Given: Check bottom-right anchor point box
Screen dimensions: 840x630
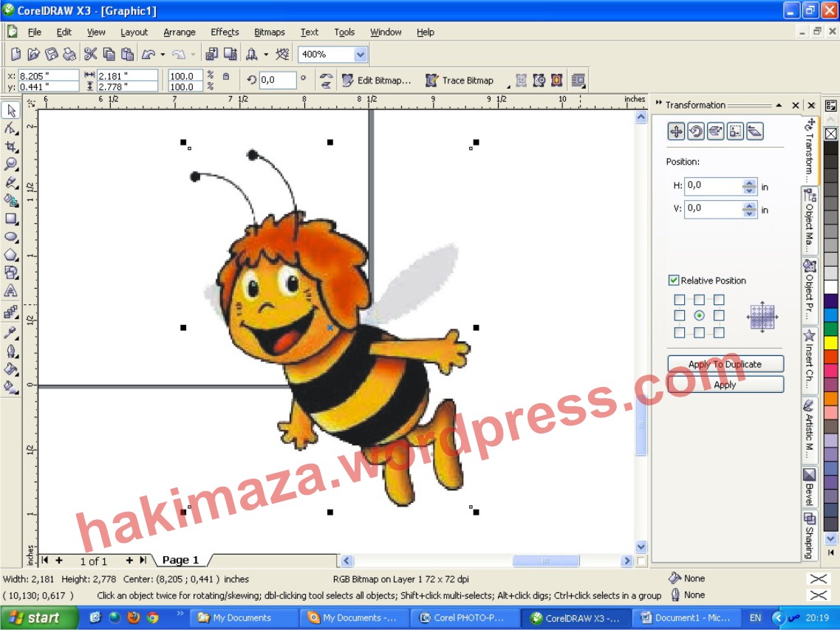Looking at the screenshot, I should pyautogui.click(x=719, y=332).
